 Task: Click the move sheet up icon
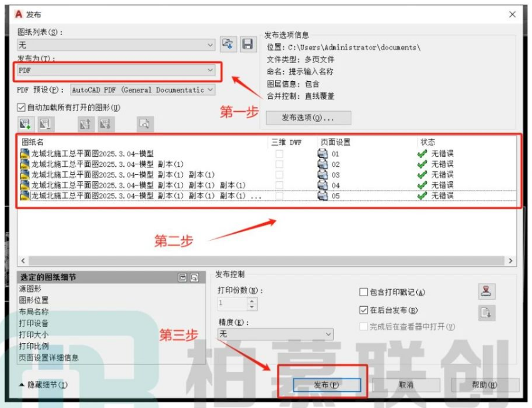pyautogui.click(x=86, y=124)
